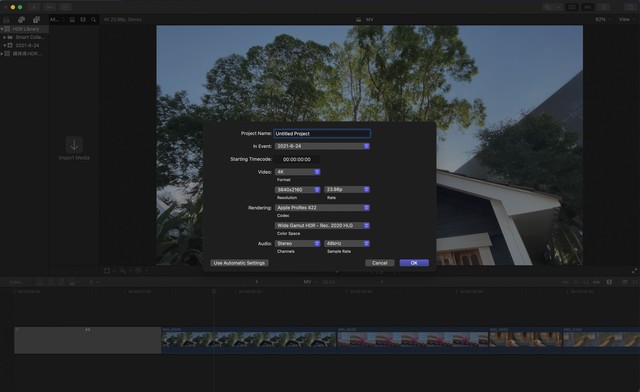This screenshot has height=392, width=640.
Task: Open the Resolution 3840x2160 dropdown
Action: (297, 189)
